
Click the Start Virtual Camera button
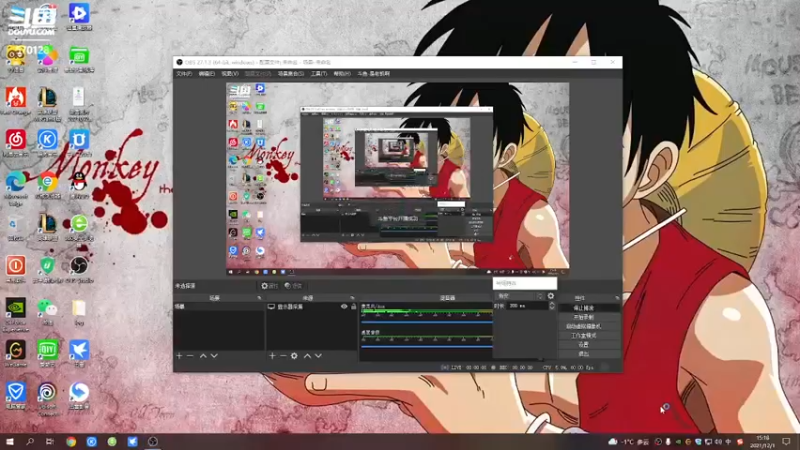point(589,327)
